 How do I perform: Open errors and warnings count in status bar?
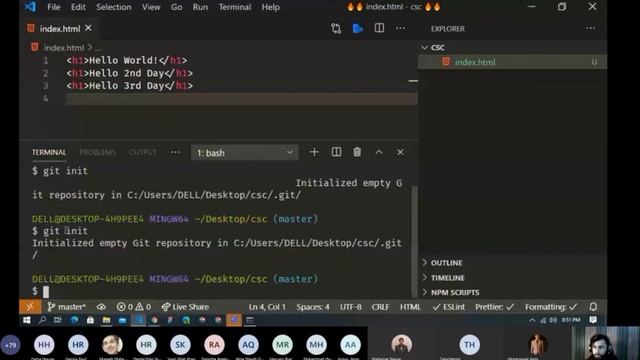point(133,307)
